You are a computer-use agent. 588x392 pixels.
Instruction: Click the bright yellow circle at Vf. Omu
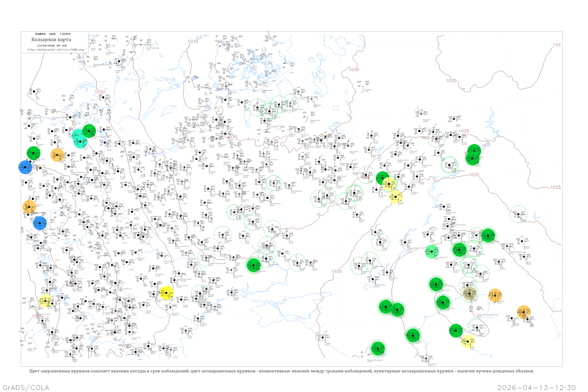[x=166, y=293]
